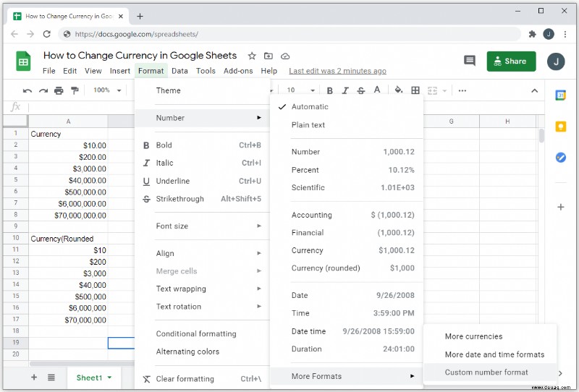Viewport: 579px width, 392px height.
Task: Open the text color picker
Action: pos(376,90)
